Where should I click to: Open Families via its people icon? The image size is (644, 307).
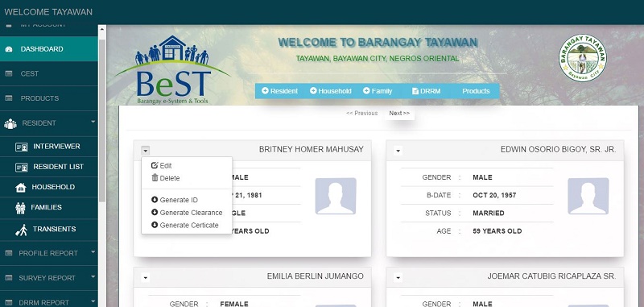click(x=20, y=208)
